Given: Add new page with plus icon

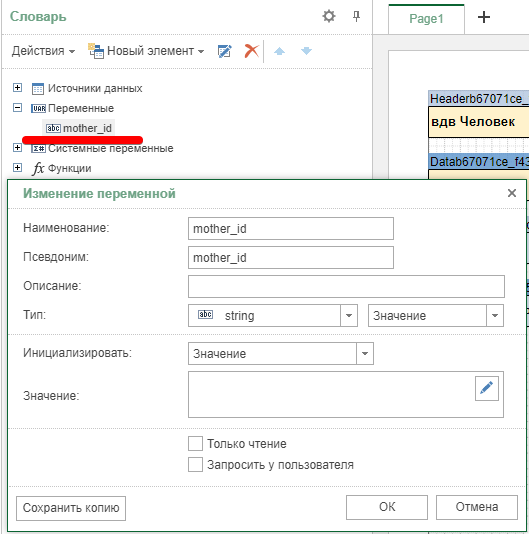Looking at the screenshot, I should (484, 17).
